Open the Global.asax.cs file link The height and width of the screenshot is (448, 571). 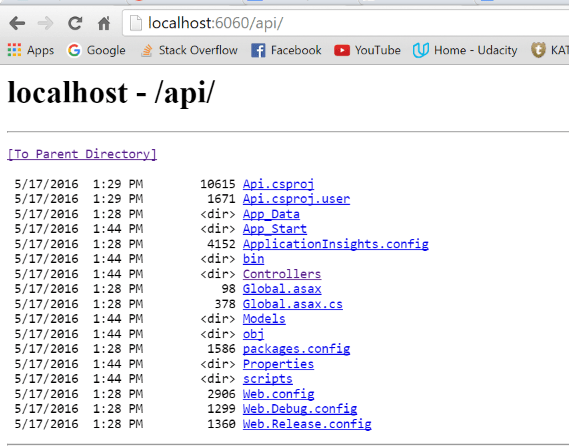click(x=293, y=304)
